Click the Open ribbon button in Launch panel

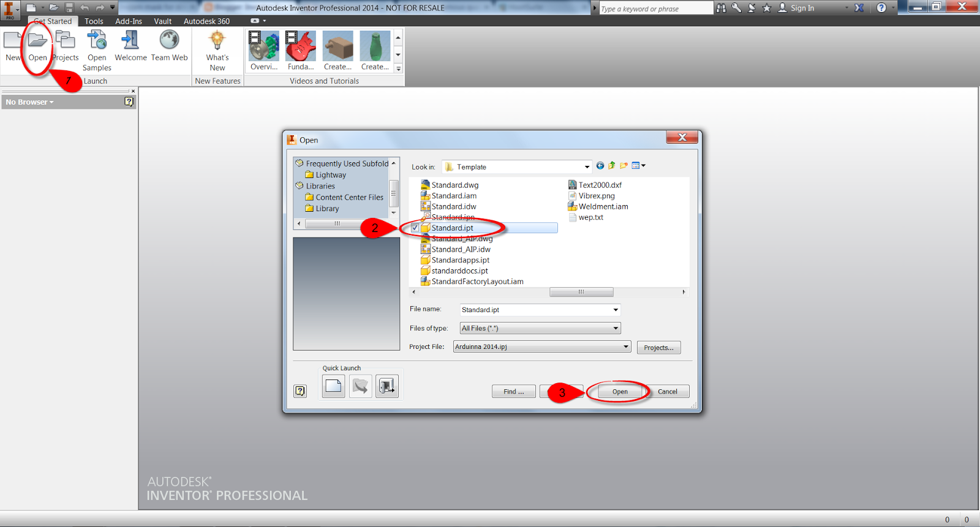[x=37, y=46]
